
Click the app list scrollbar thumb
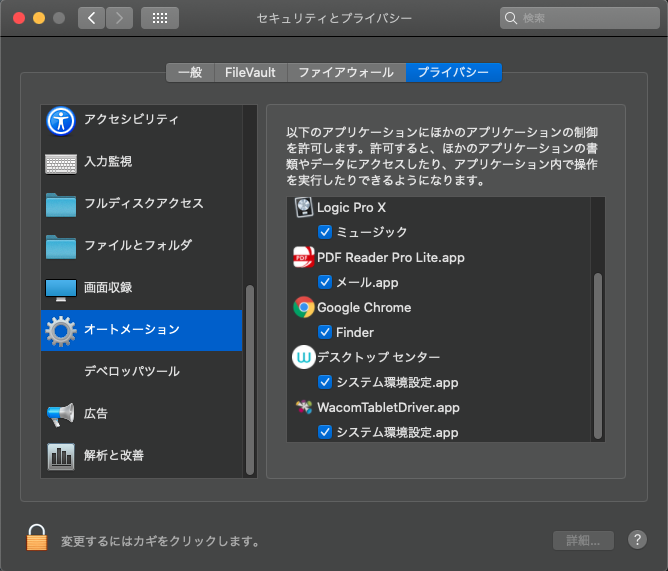598,356
